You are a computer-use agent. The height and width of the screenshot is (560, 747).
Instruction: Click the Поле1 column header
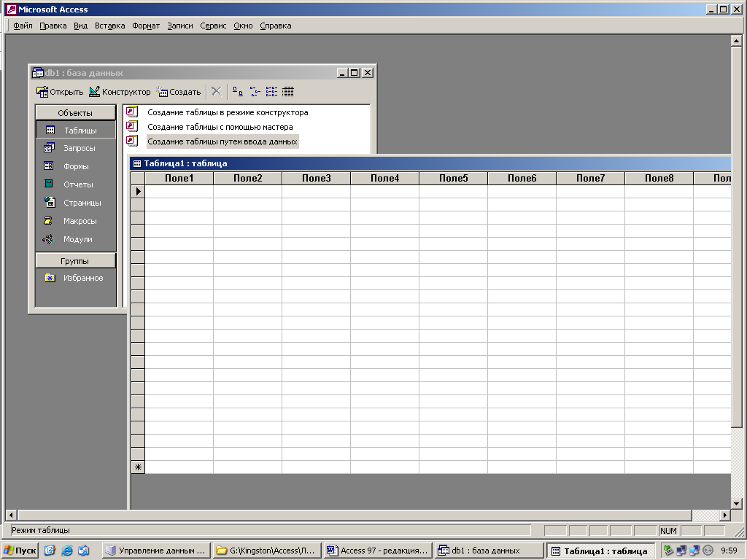click(x=179, y=178)
